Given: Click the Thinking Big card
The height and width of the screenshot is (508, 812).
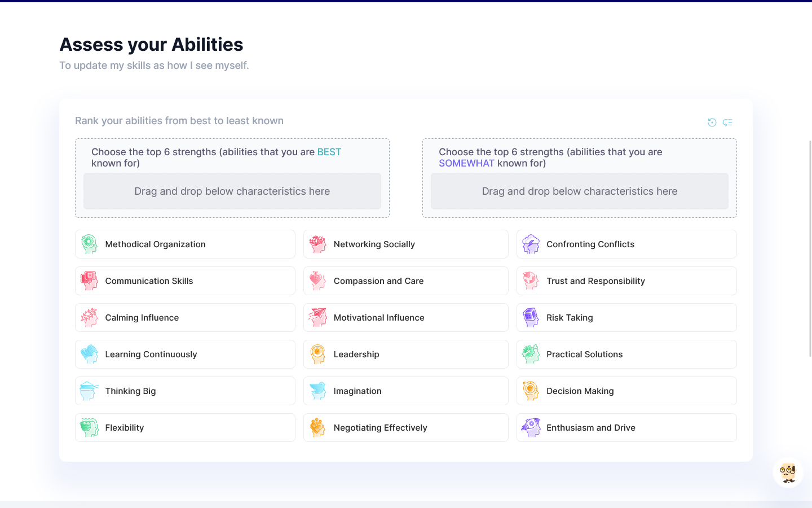Looking at the screenshot, I should pyautogui.click(x=185, y=391).
